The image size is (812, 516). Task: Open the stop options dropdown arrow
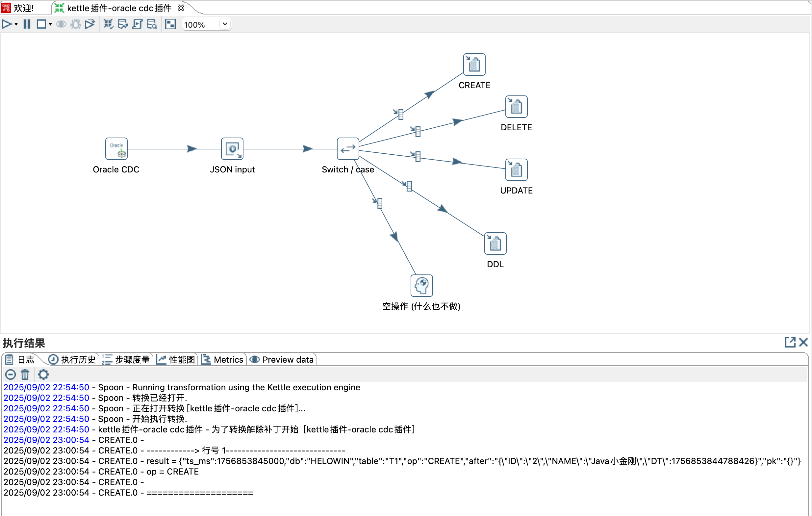50,25
